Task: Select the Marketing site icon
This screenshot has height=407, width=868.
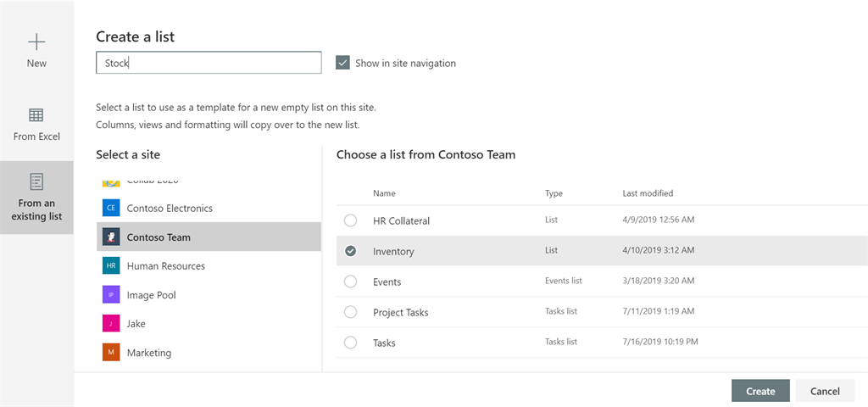Action: click(111, 352)
